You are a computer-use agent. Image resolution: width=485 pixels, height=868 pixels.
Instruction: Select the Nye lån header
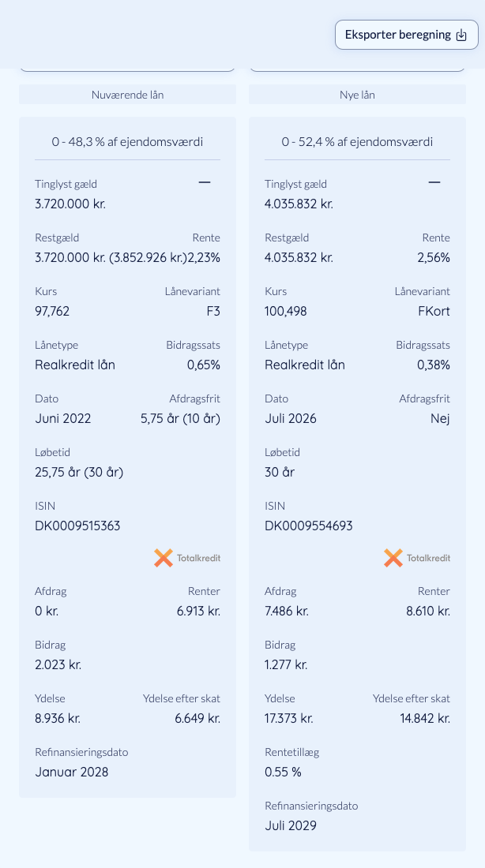[357, 95]
